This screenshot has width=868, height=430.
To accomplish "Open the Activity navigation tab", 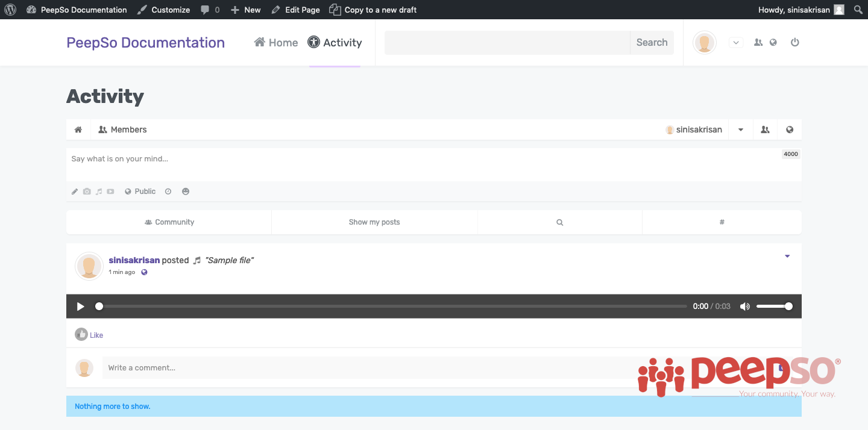I will 335,43.
